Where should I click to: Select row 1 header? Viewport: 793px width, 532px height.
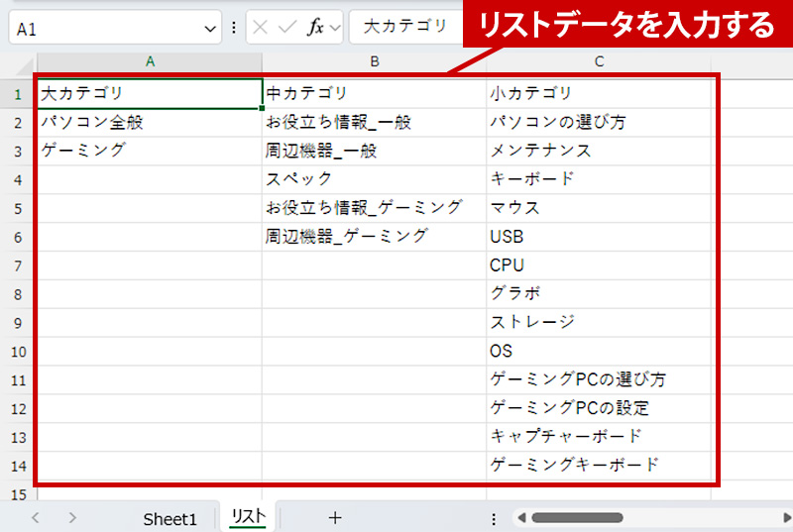tap(18, 94)
